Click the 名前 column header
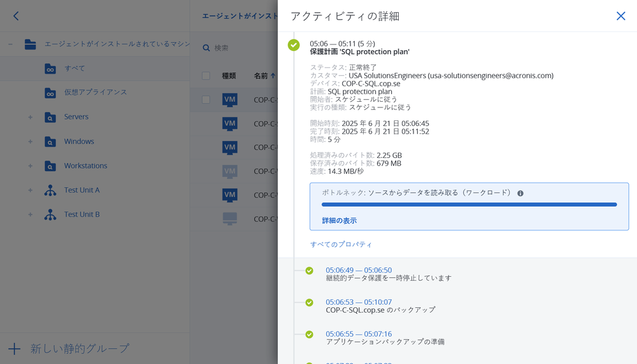The height and width of the screenshot is (364, 637). point(261,76)
